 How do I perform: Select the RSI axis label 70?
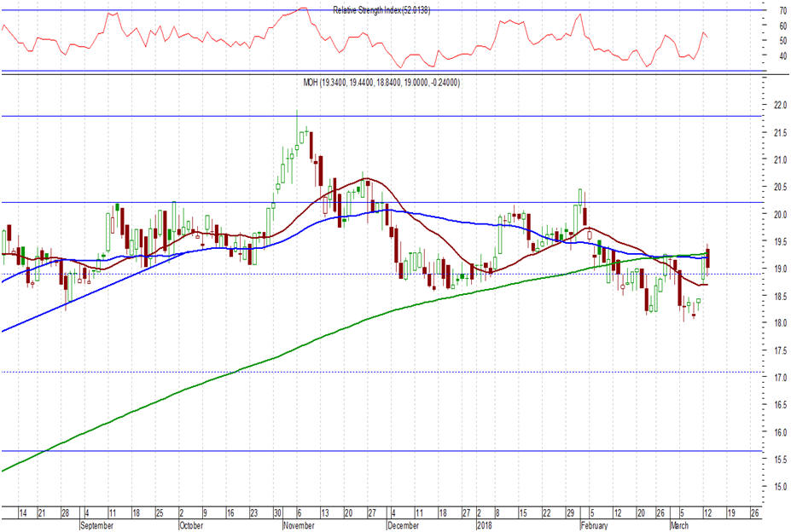tap(783, 10)
